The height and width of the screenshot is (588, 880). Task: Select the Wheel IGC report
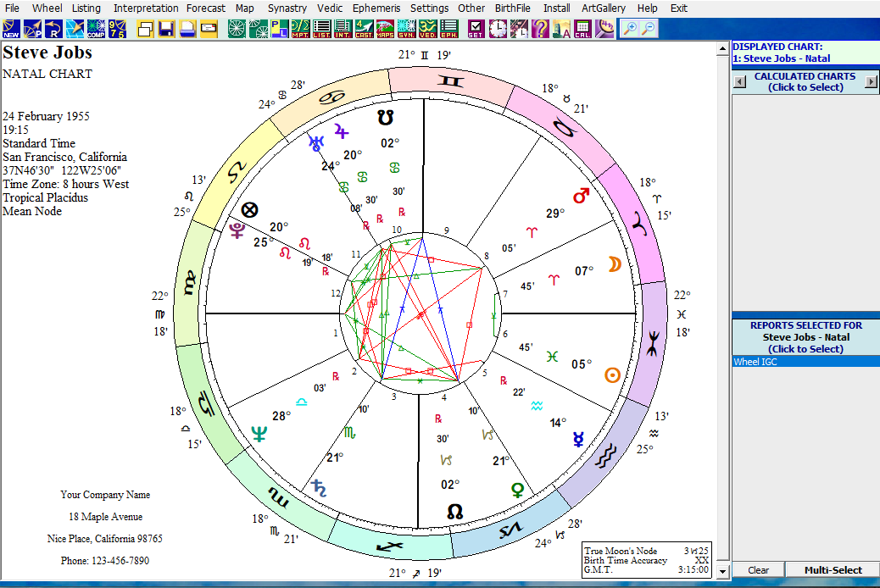tap(806, 362)
